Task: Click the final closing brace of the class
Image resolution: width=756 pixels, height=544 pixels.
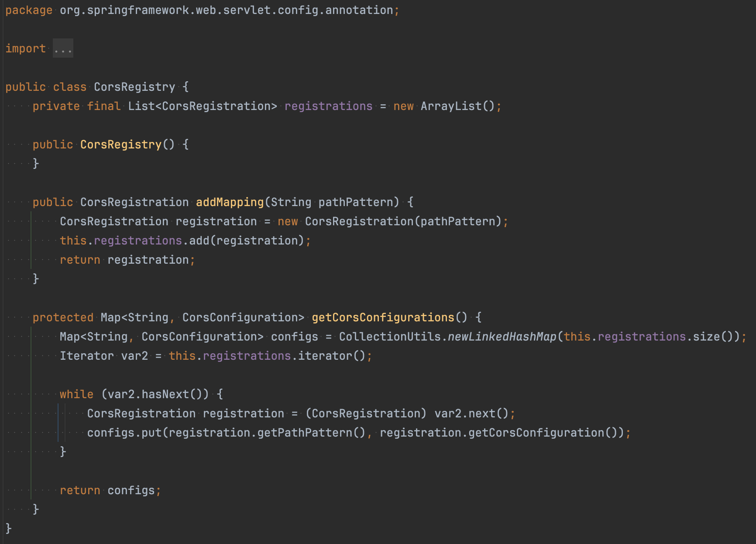Action: pyautogui.click(x=8, y=528)
